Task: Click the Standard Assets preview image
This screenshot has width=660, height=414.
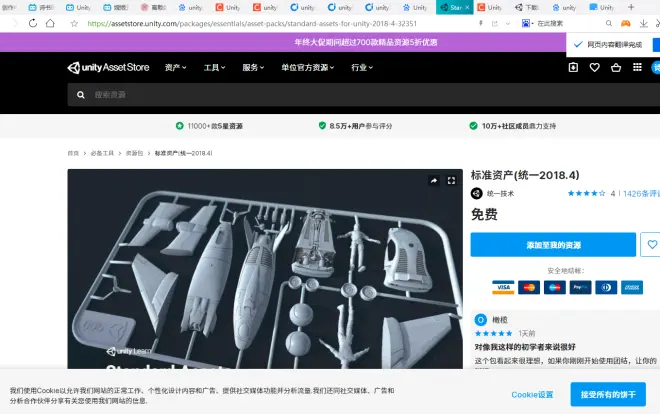Action: [x=265, y=269]
